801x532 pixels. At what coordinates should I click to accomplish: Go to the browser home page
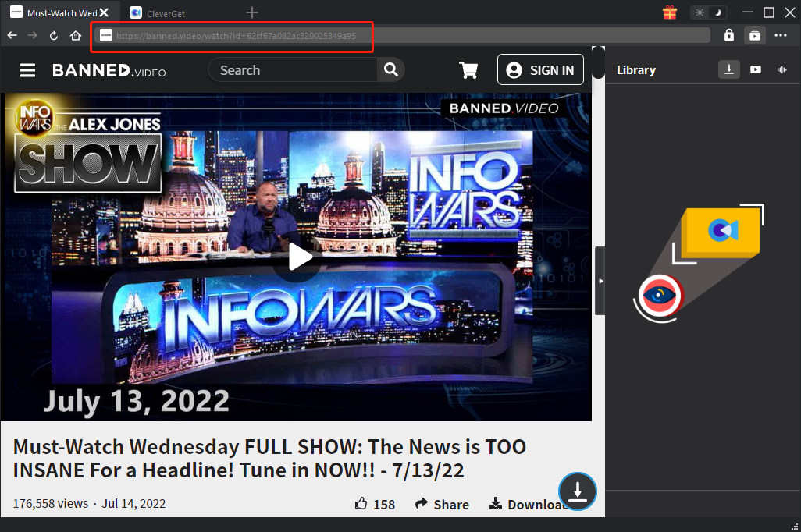pyautogui.click(x=76, y=35)
